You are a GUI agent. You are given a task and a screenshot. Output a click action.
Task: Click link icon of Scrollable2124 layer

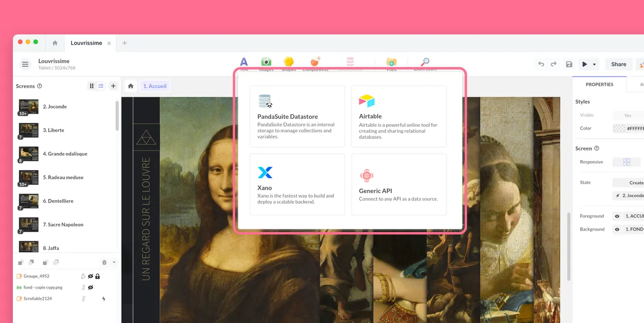tap(83, 299)
